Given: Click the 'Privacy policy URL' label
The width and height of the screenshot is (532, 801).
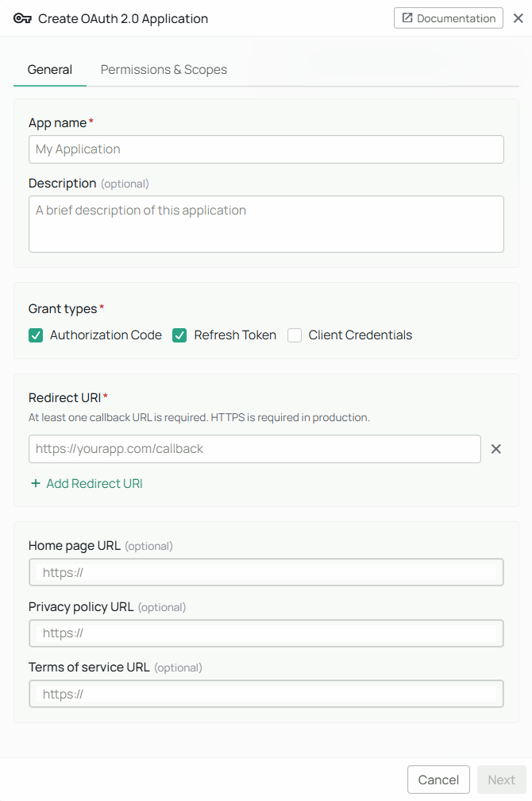Looking at the screenshot, I should (81, 606).
